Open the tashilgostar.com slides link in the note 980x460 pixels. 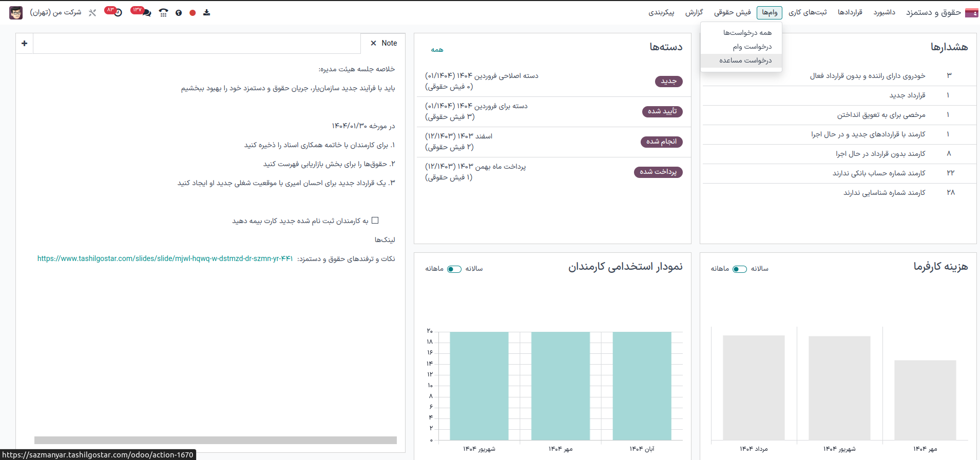pyautogui.click(x=165, y=258)
